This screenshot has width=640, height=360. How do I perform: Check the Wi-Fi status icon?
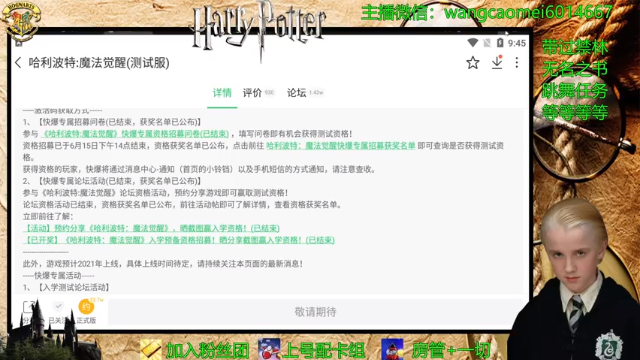tap(473, 42)
